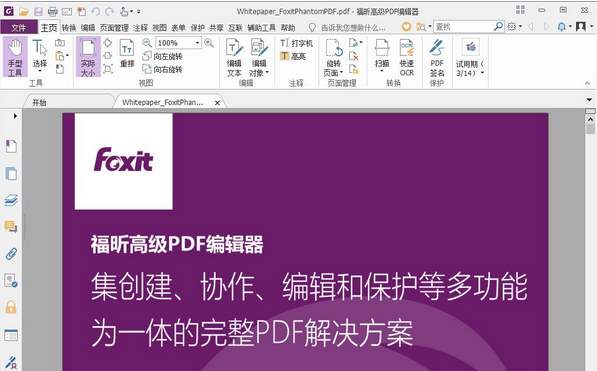The height and width of the screenshot is (371, 597).
Task: Select the Hand tool (手型工具)
Action: point(15,57)
